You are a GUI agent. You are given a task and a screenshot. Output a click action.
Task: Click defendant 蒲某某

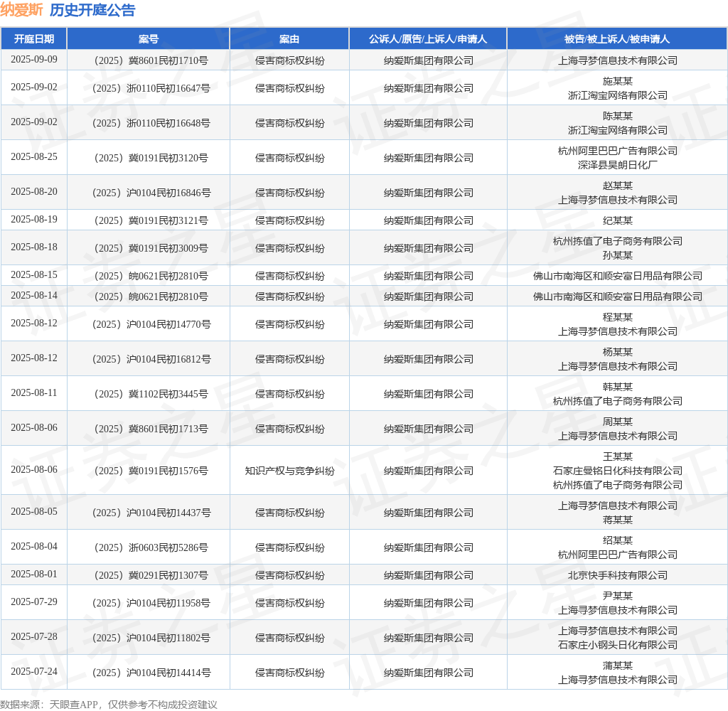point(618,665)
